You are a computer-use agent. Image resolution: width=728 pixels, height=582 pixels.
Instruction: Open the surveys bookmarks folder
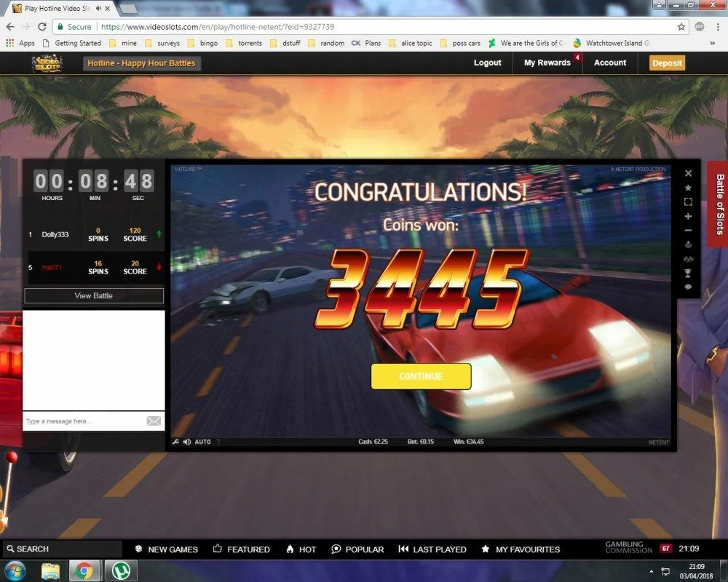coord(162,43)
